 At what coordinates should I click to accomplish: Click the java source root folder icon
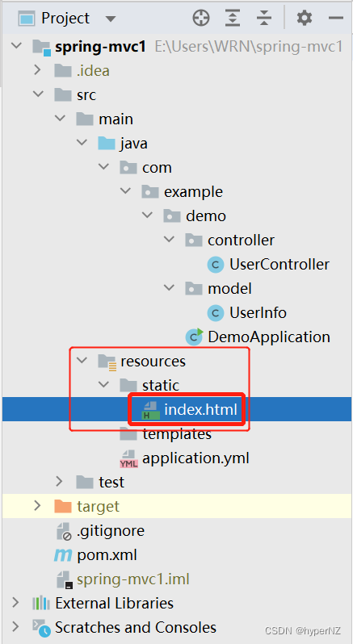107,144
